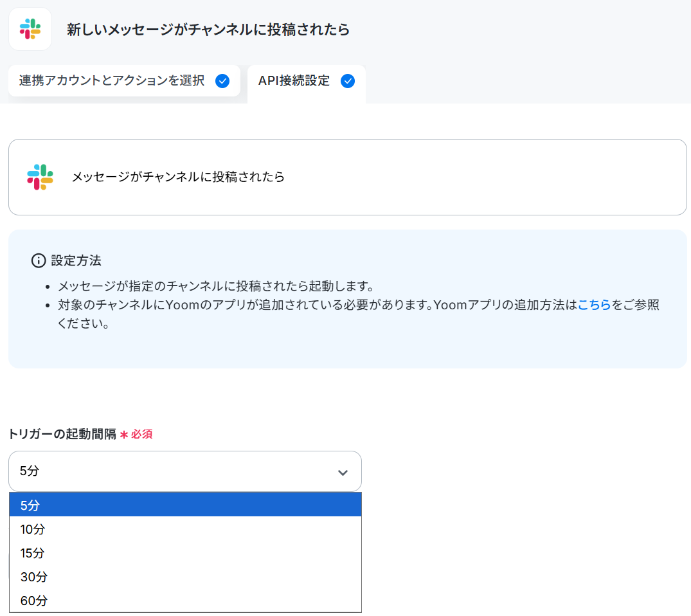691x616 pixels.
Task: Open the こちら link for adding the Yoom app
Action: 594,305
